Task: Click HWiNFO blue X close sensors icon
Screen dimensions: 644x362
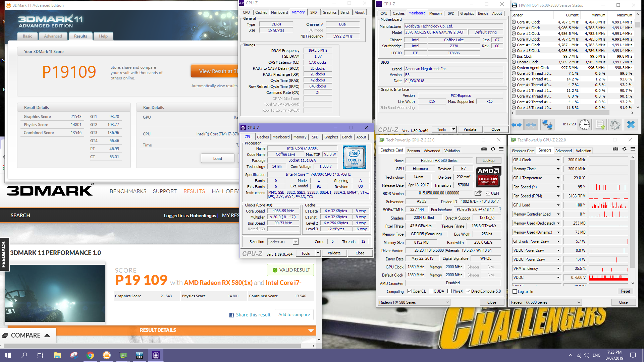Action: pos(631,125)
